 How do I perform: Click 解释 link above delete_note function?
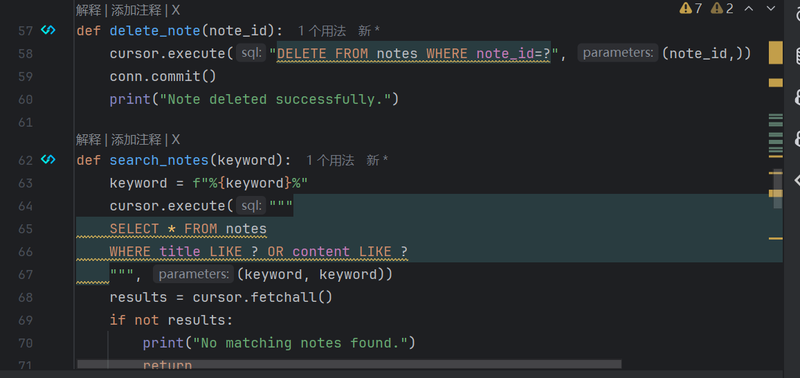[x=89, y=10]
